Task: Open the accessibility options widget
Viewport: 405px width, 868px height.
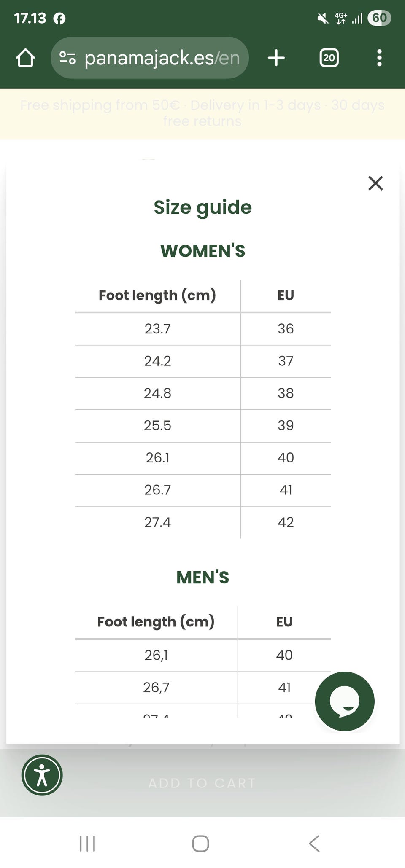Action: click(42, 775)
